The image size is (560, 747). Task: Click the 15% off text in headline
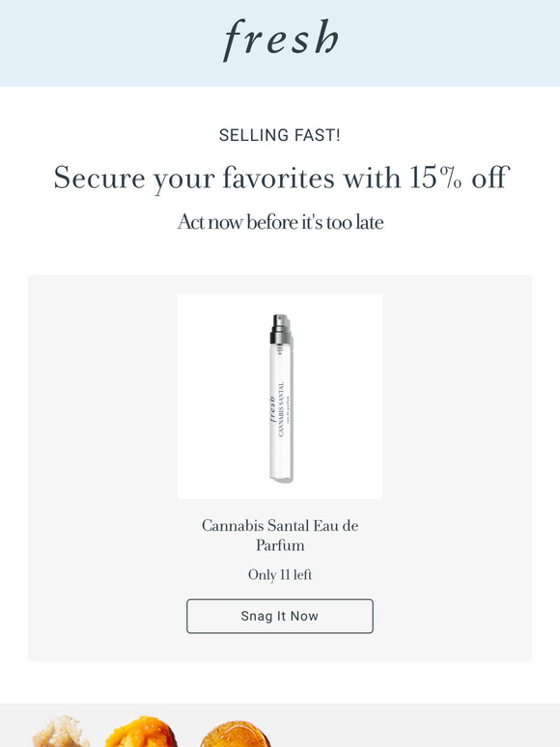click(460, 178)
